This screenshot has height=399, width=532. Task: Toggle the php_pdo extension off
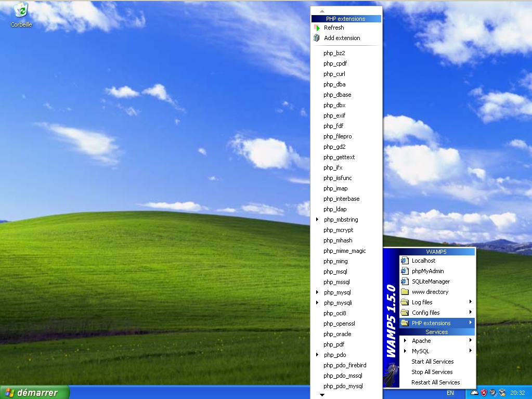334,355
